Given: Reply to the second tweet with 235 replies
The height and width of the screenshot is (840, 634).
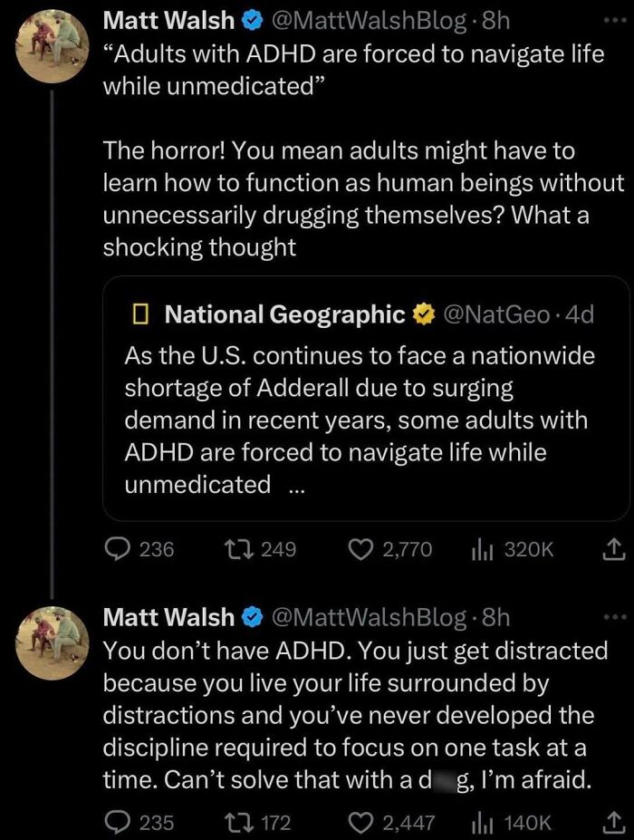Looking at the screenshot, I should click(117, 822).
